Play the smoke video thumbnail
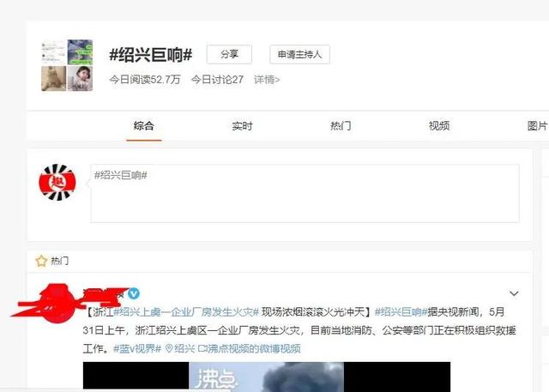 click(x=267, y=376)
